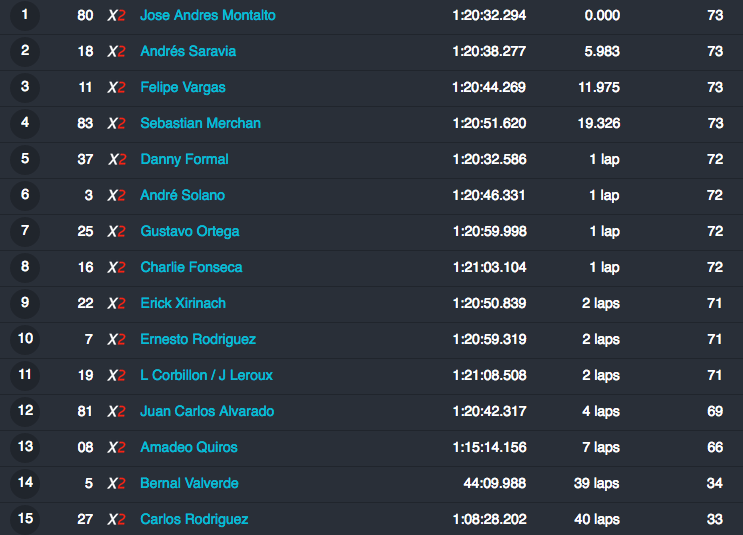The height and width of the screenshot is (535, 743).
Task: Select Danny Formal driver link
Action: [x=184, y=159]
